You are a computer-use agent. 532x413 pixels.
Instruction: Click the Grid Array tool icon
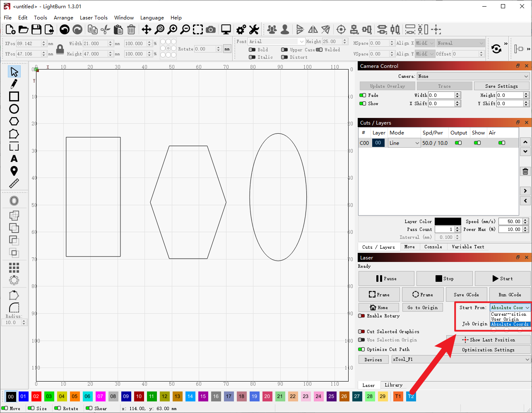pos(14,267)
